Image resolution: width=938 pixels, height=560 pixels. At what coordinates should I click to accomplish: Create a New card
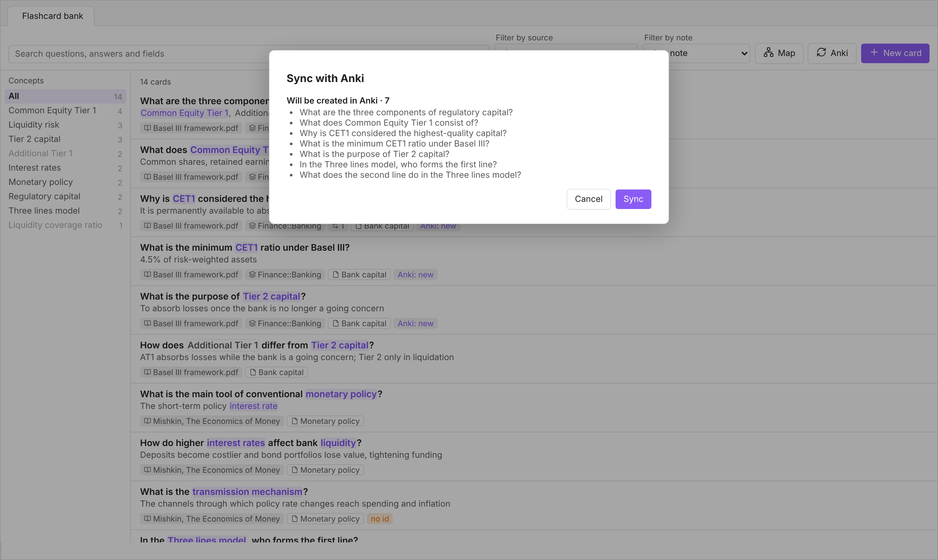[895, 53]
